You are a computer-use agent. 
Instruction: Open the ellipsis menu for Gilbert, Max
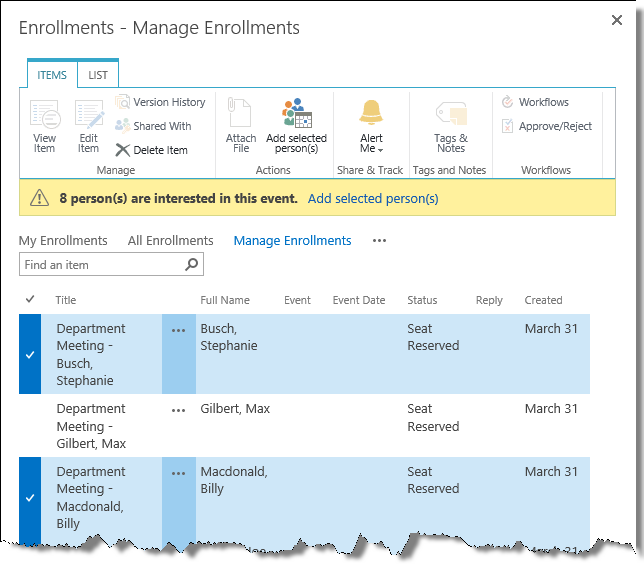click(179, 410)
